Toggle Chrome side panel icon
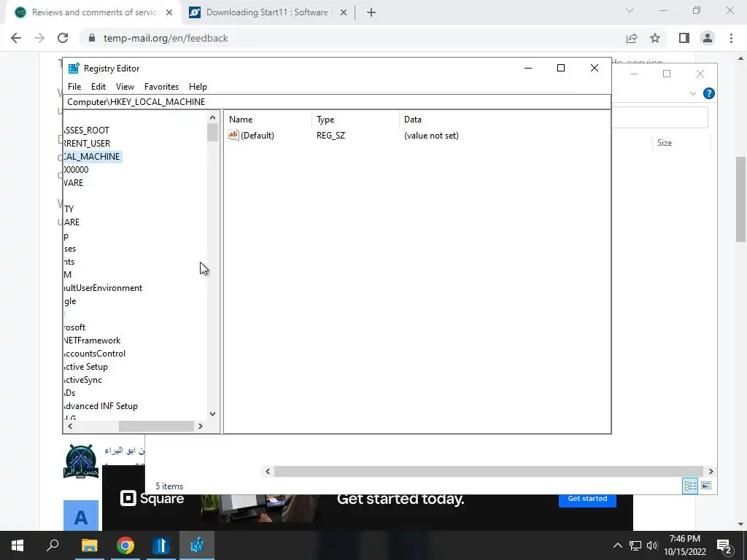 tap(684, 38)
